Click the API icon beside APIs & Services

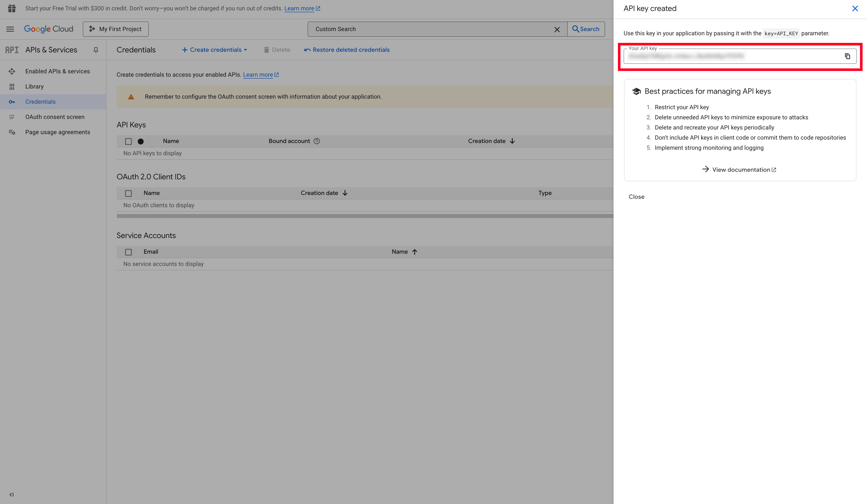pyautogui.click(x=12, y=50)
